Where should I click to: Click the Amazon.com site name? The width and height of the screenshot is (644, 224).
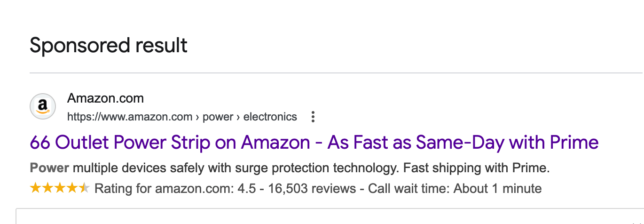105,98
